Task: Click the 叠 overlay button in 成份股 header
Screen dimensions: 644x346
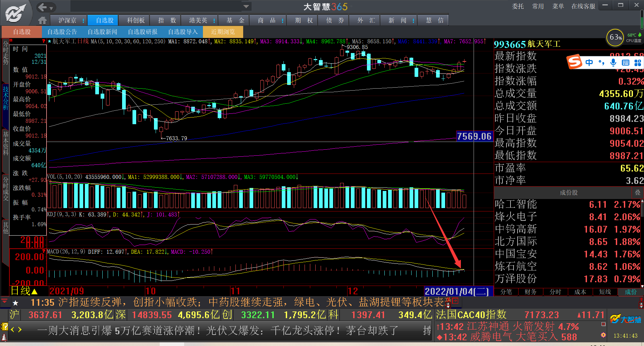Action: 637,193
